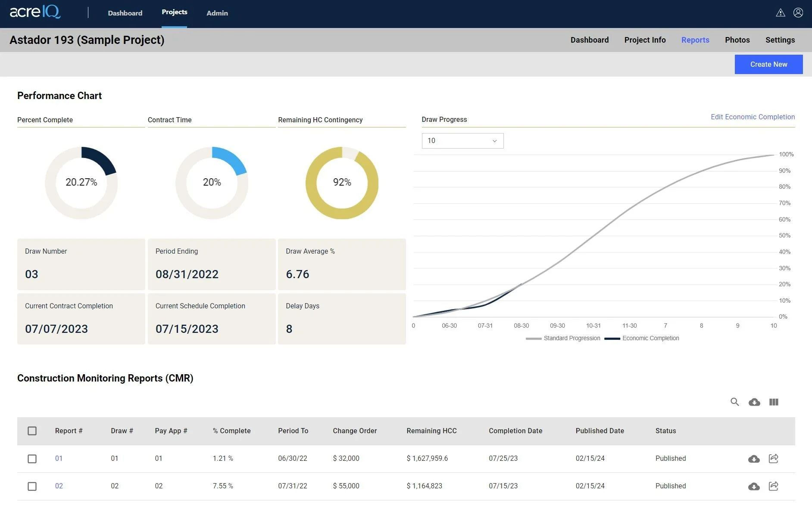Sort by Pay App # column header
812x509 pixels.
coord(171,431)
